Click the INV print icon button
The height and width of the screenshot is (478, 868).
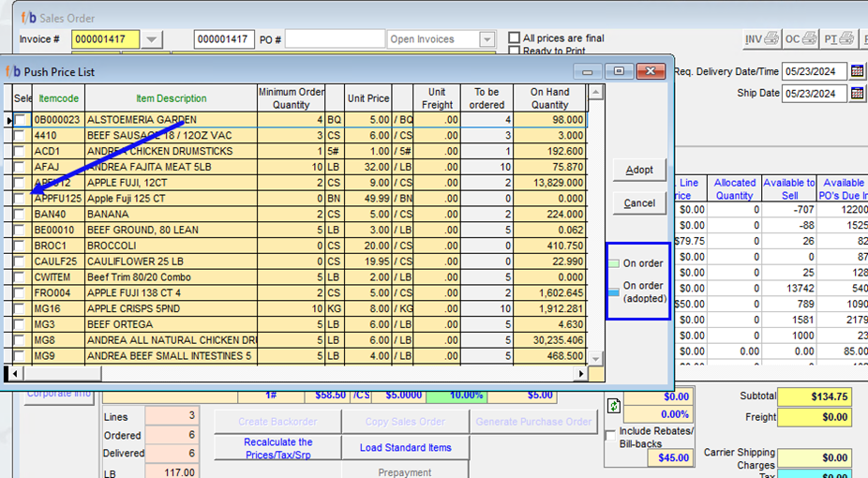762,39
